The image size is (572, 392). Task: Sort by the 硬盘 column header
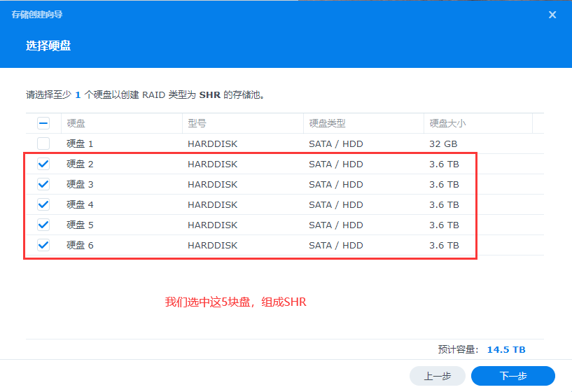pos(76,123)
